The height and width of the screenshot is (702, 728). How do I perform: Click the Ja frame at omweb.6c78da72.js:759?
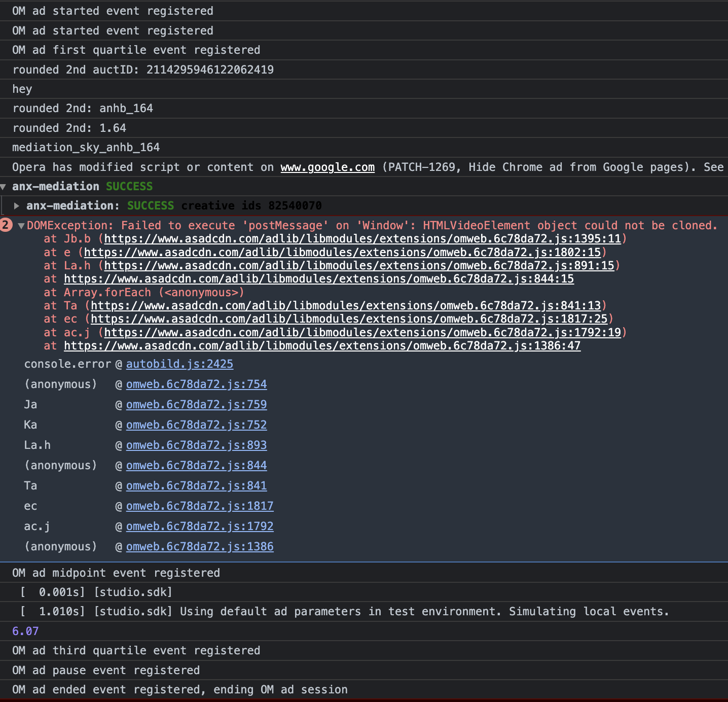point(196,404)
